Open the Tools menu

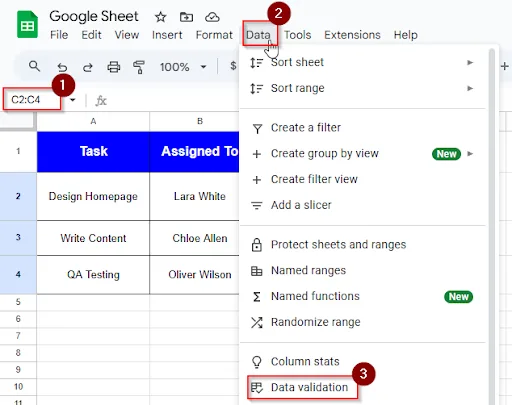[x=297, y=35]
